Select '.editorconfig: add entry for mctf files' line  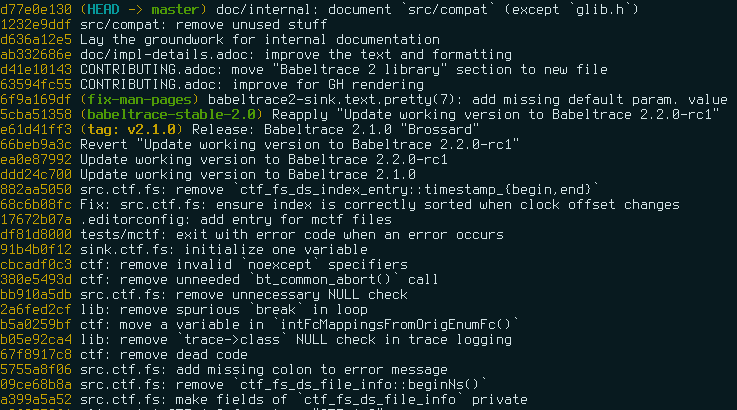pyautogui.click(x=236, y=220)
